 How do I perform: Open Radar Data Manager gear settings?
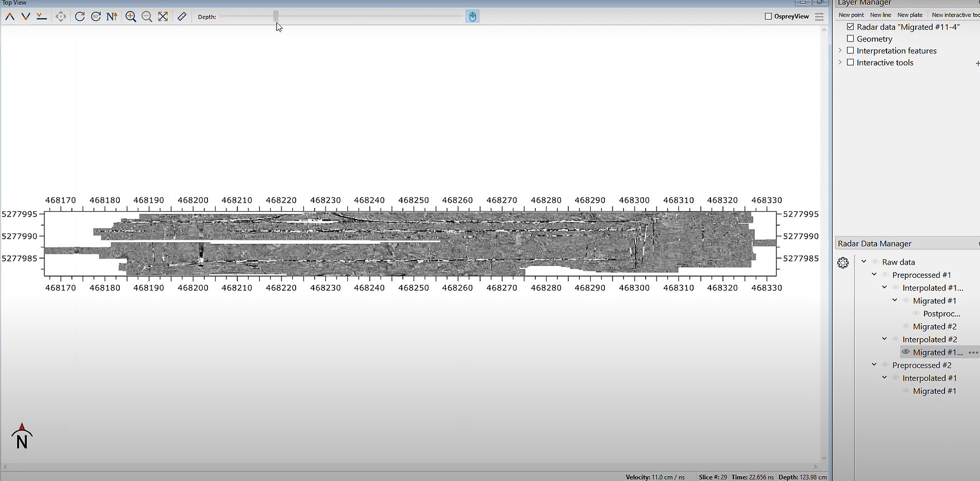click(843, 263)
